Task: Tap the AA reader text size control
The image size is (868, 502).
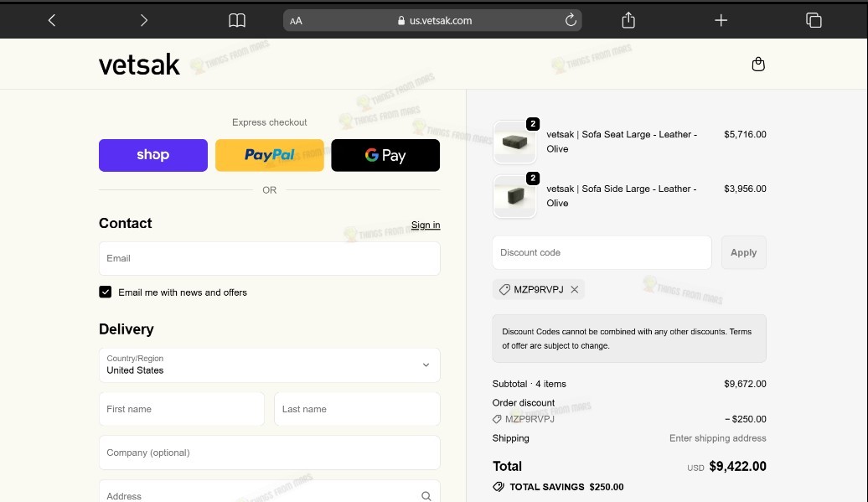Action: coord(296,21)
